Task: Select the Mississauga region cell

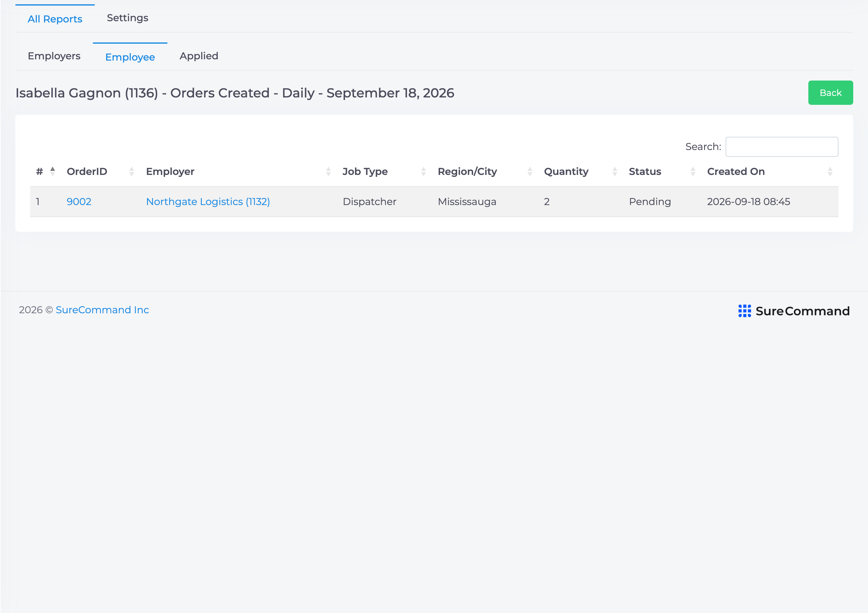Action: point(467,201)
